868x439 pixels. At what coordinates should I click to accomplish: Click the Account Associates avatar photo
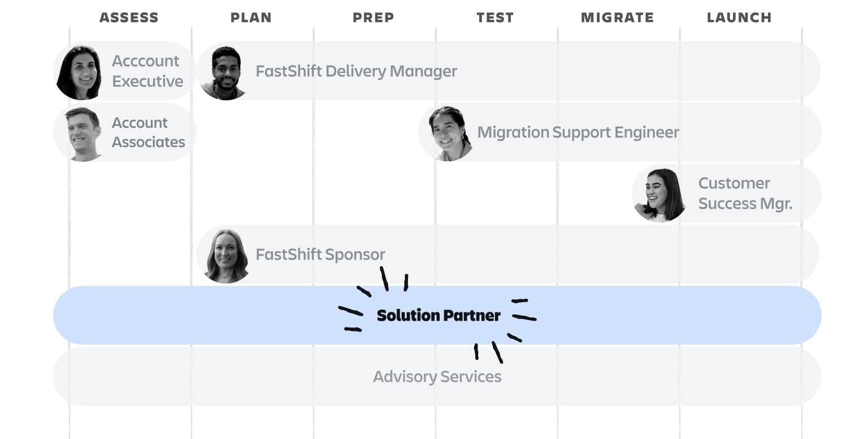pos(83,134)
